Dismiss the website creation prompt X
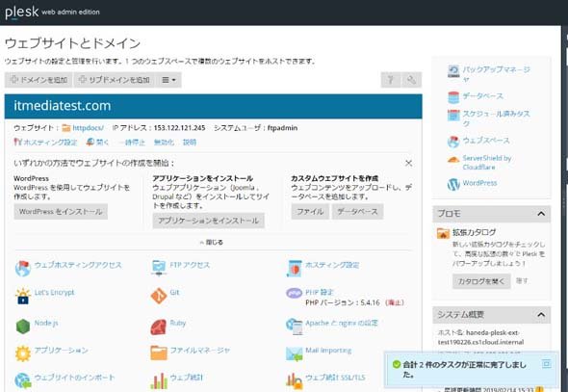 click(408, 163)
